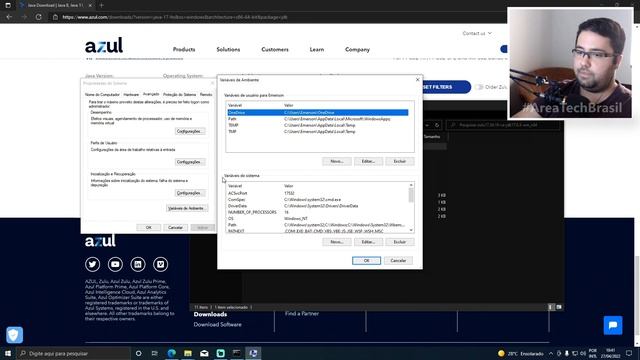Click Excluir under the user variables list
Viewport: 640px width, 360px height.
coord(400,161)
